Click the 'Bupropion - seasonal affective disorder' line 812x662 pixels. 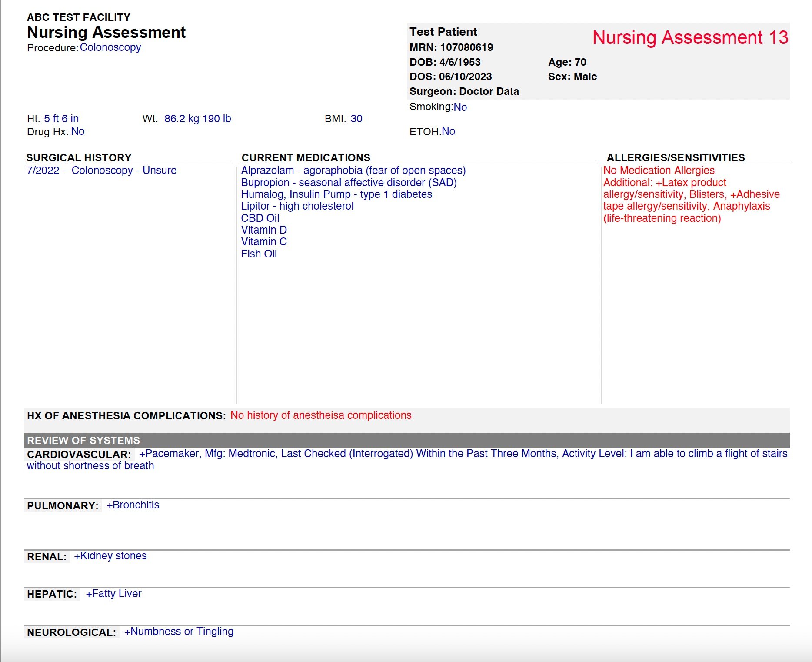pos(349,183)
